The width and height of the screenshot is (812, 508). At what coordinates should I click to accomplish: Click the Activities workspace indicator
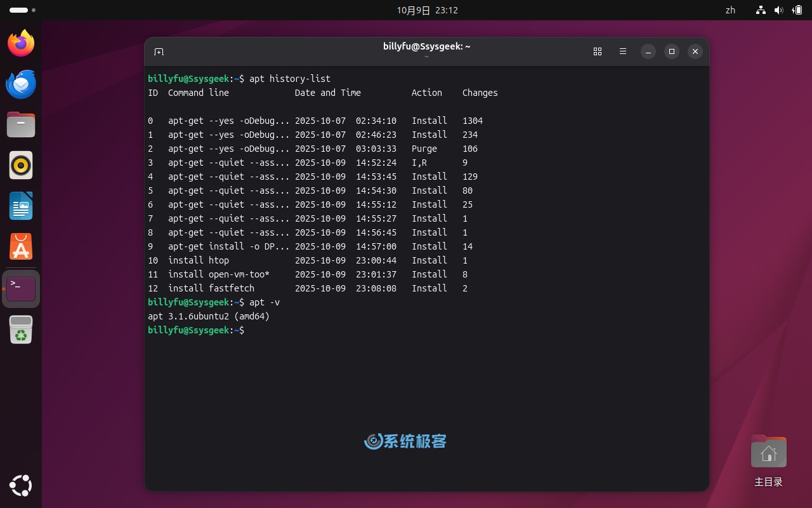tap(22, 10)
